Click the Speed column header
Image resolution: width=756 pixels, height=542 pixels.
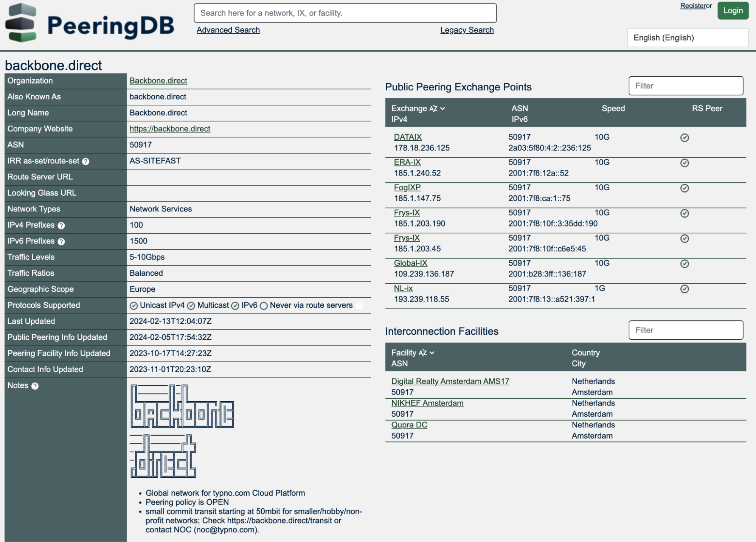coord(613,108)
